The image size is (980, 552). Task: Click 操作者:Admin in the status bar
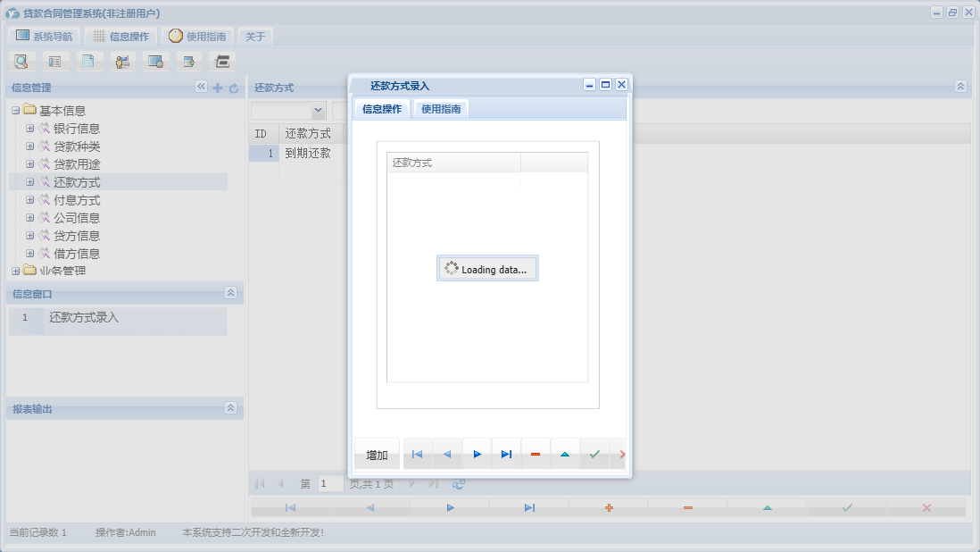[126, 532]
